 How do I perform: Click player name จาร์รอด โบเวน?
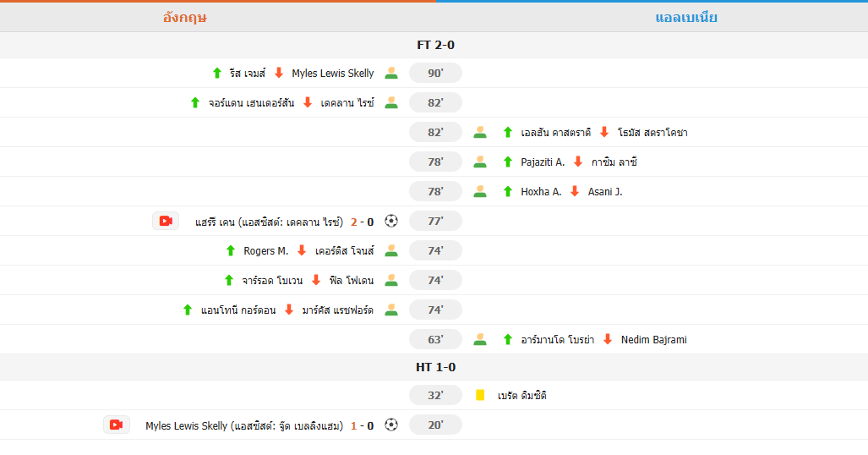(272, 281)
